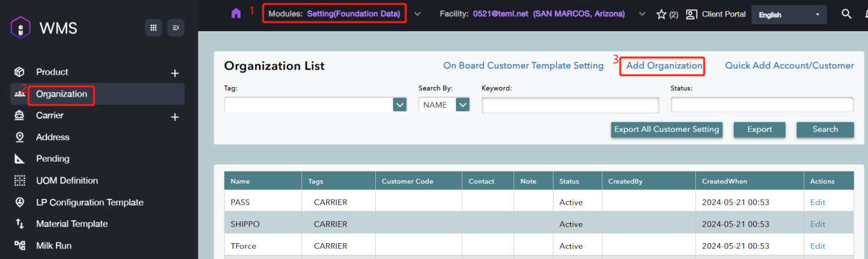The image size is (868, 259).
Task: Click the Material Template arrows icon
Action: point(19,224)
